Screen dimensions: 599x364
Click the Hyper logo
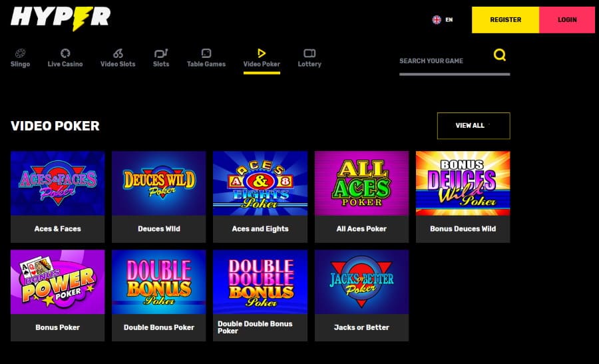click(61, 18)
